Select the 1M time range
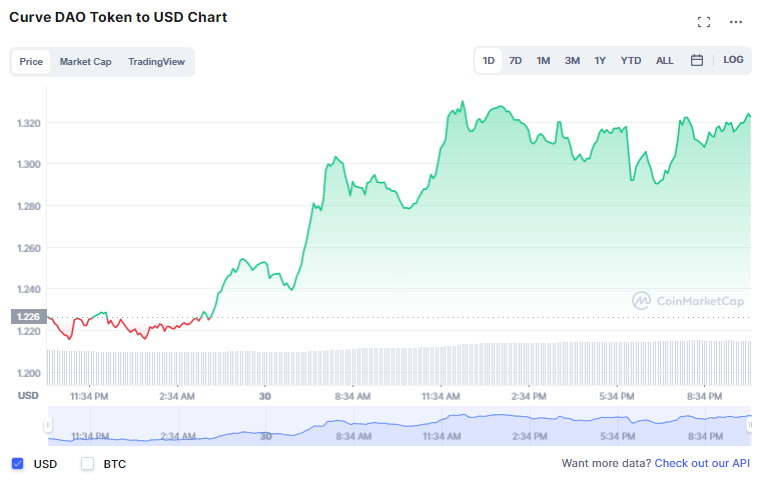The image size is (769, 484). (543, 60)
